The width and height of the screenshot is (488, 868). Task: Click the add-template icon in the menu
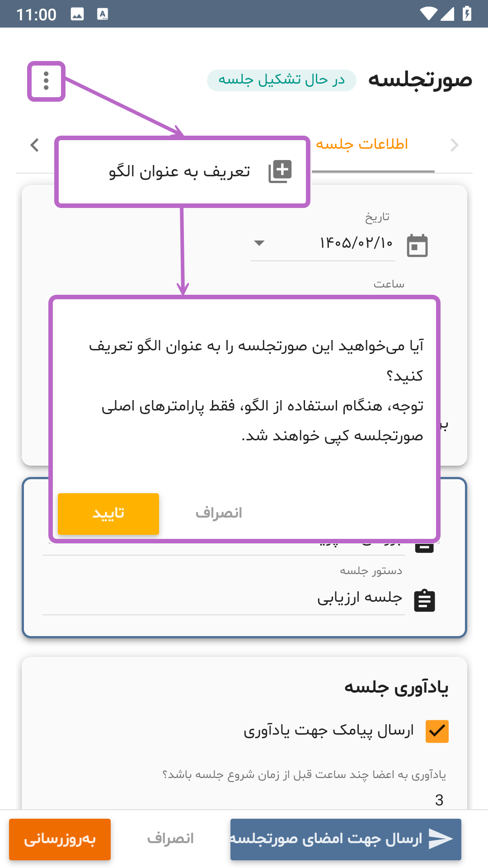pyautogui.click(x=280, y=172)
